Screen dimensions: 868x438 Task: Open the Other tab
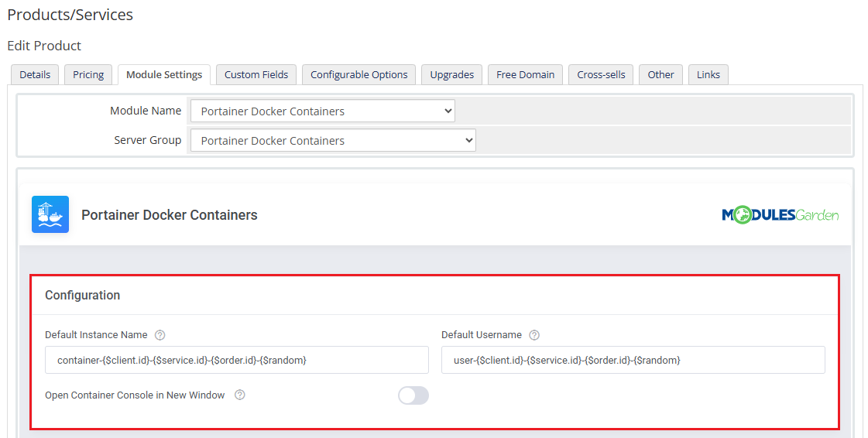661,74
